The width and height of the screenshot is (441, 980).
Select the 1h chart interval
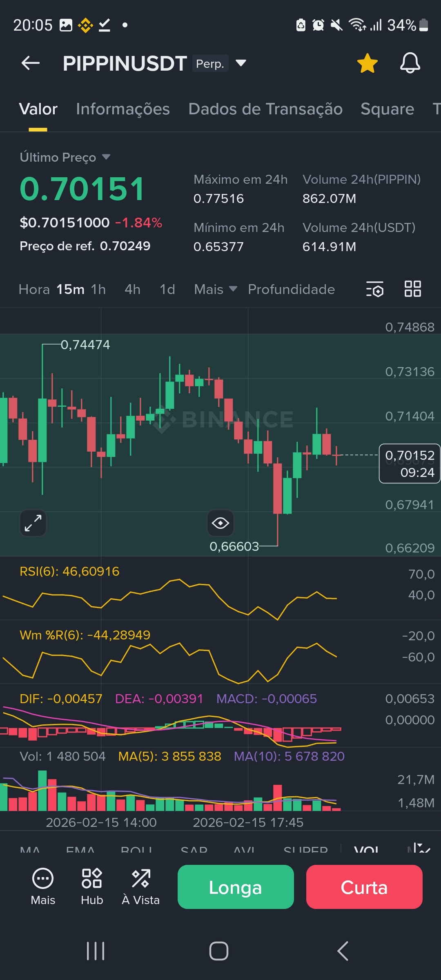(98, 289)
